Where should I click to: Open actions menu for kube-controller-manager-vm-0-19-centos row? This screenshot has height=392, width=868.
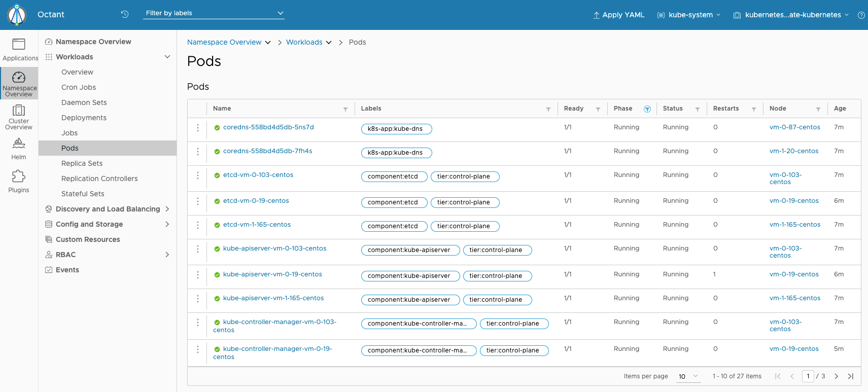(x=198, y=349)
